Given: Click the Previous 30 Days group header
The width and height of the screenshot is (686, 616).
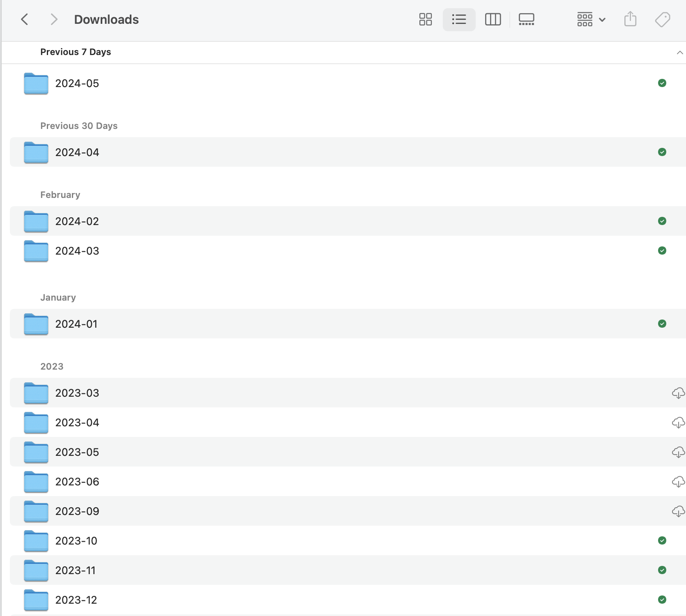Looking at the screenshot, I should [79, 126].
